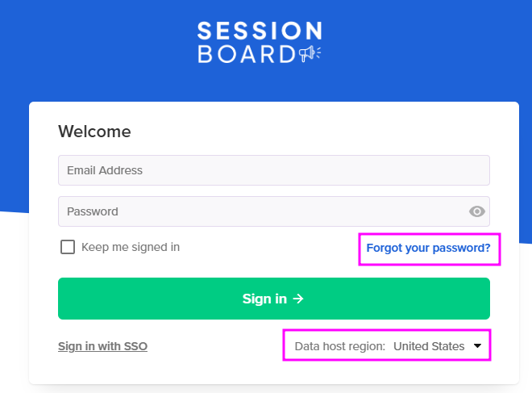The image size is (532, 393).
Task: Click the arrow icon on Sign in button
Action: [x=298, y=299]
